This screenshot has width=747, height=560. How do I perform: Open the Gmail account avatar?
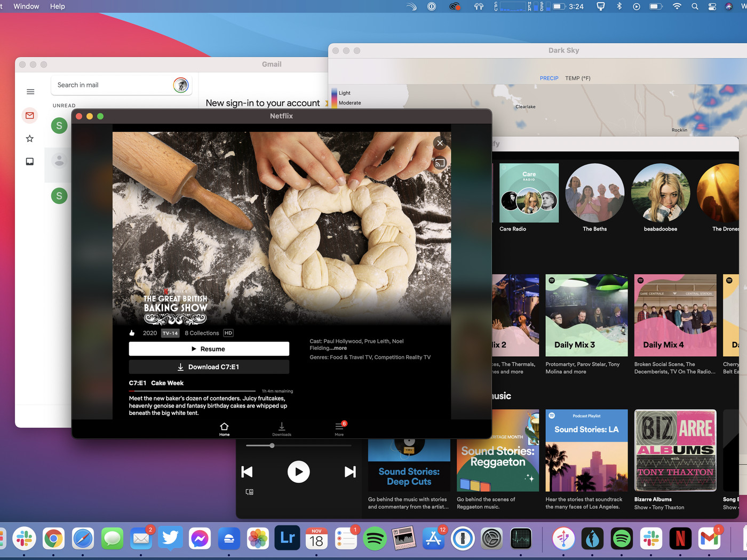tap(181, 85)
